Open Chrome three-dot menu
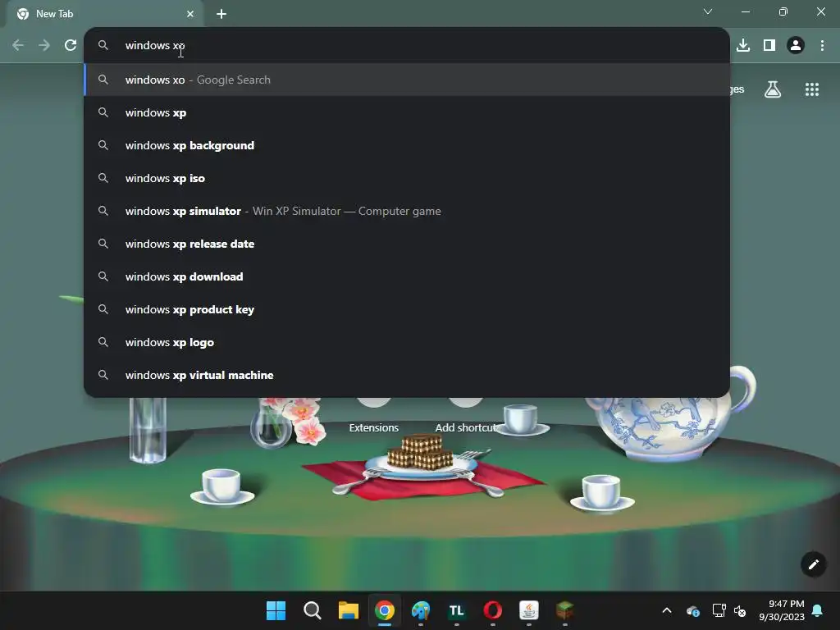This screenshot has height=630, width=840. click(x=822, y=46)
